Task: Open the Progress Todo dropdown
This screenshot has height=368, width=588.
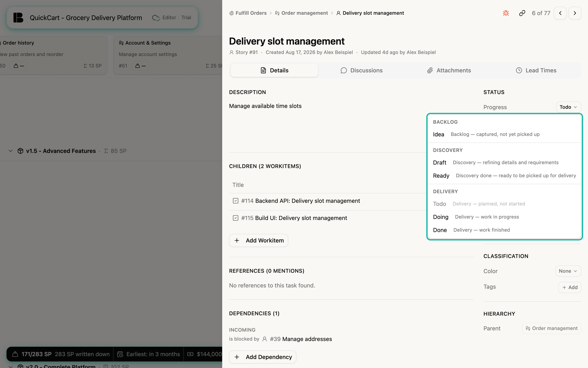Action: coord(568,107)
